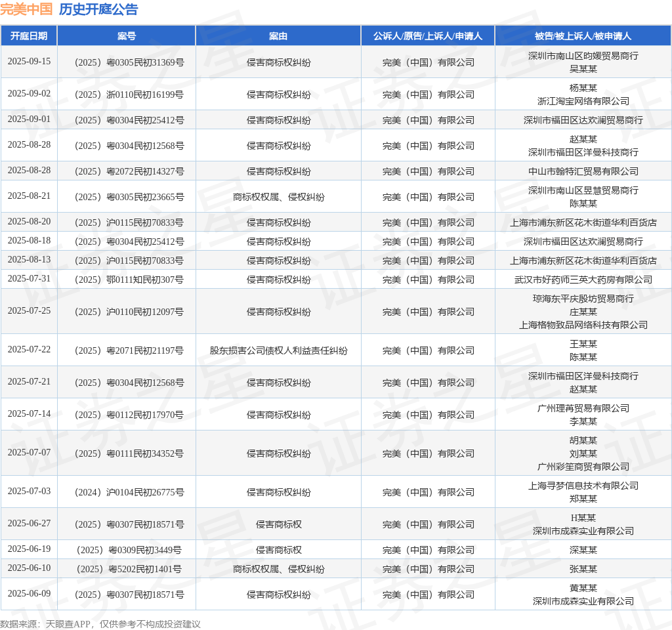Click the date 2025-07-03
This screenshot has width=672, height=630.
29,491
